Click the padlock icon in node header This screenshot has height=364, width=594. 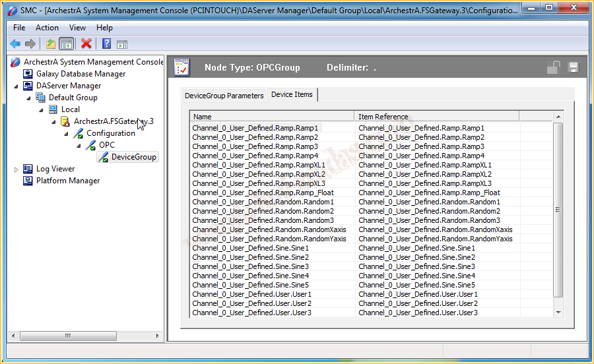click(x=553, y=67)
